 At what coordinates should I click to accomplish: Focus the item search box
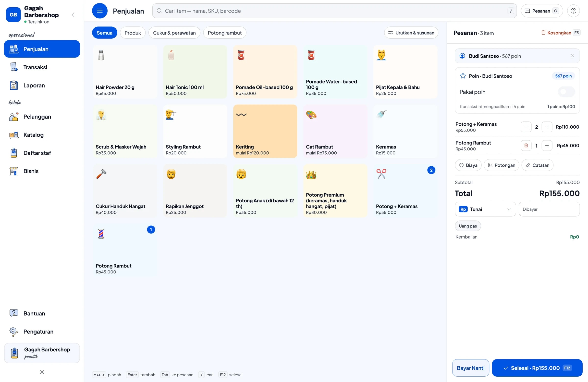point(334,11)
